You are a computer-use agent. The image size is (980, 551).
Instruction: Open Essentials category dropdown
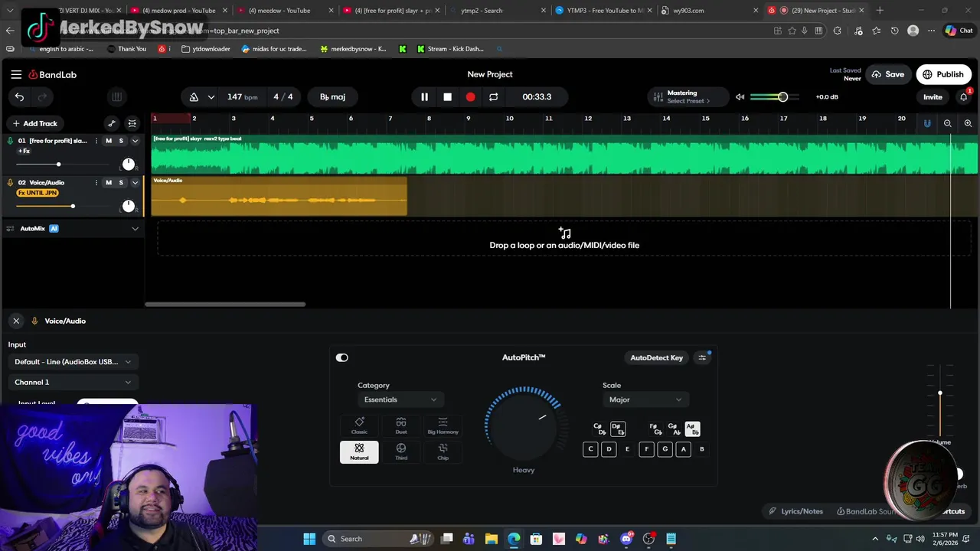400,399
